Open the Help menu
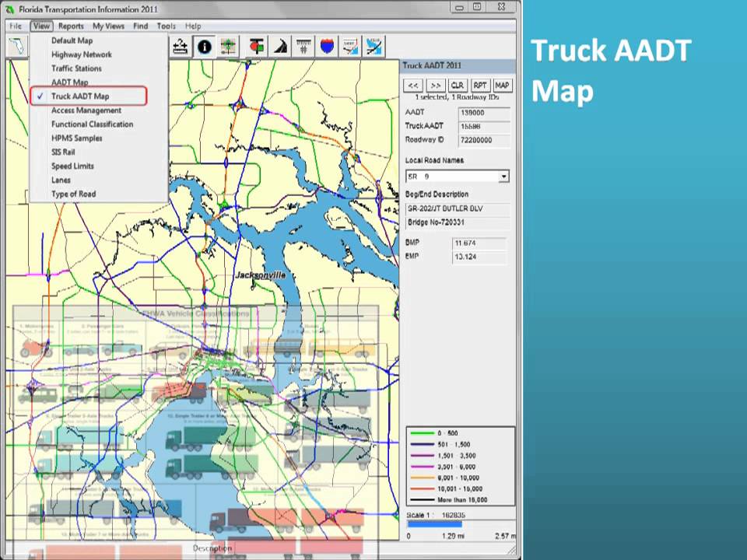The image size is (747, 560). pyautogui.click(x=193, y=26)
